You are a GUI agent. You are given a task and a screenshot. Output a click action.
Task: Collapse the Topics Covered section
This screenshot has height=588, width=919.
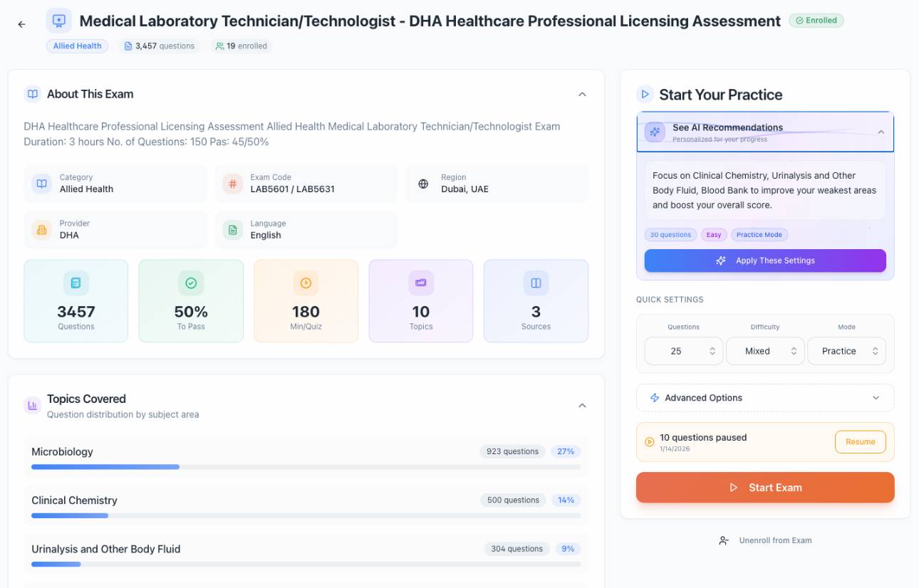coord(582,405)
